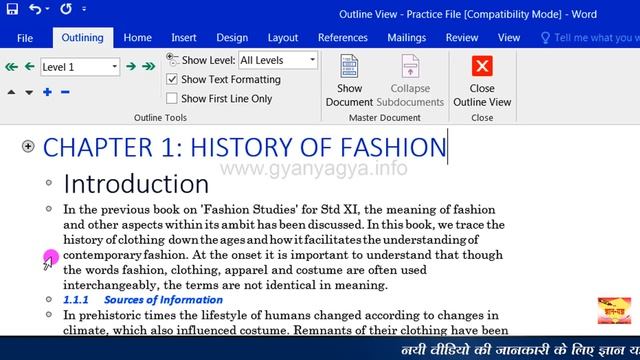The image size is (640, 360).
Task: Move the selected item down
Action: (x=29, y=92)
